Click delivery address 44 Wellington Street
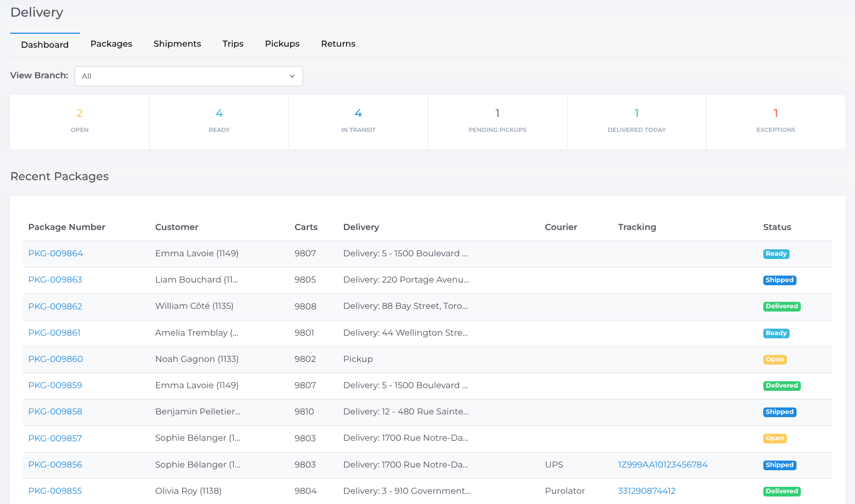 click(x=406, y=333)
